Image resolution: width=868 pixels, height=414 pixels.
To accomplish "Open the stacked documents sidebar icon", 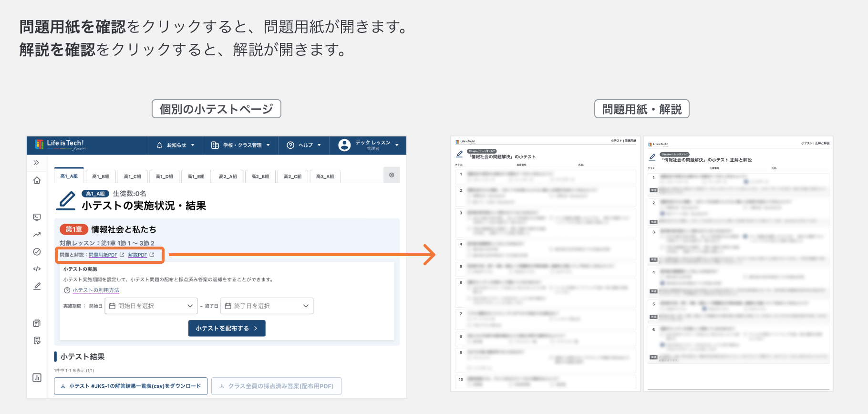I will click(x=37, y=323).
